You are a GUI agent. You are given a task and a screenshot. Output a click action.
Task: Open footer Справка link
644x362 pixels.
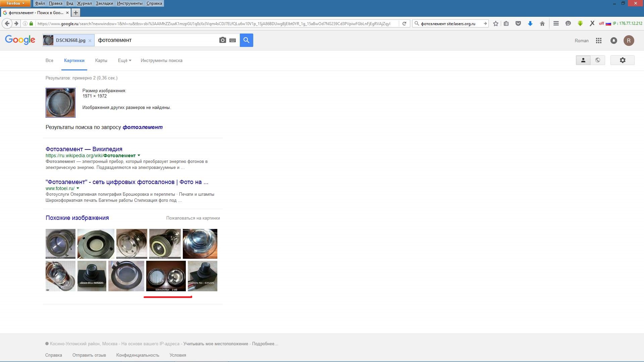[x=54, y=355]
